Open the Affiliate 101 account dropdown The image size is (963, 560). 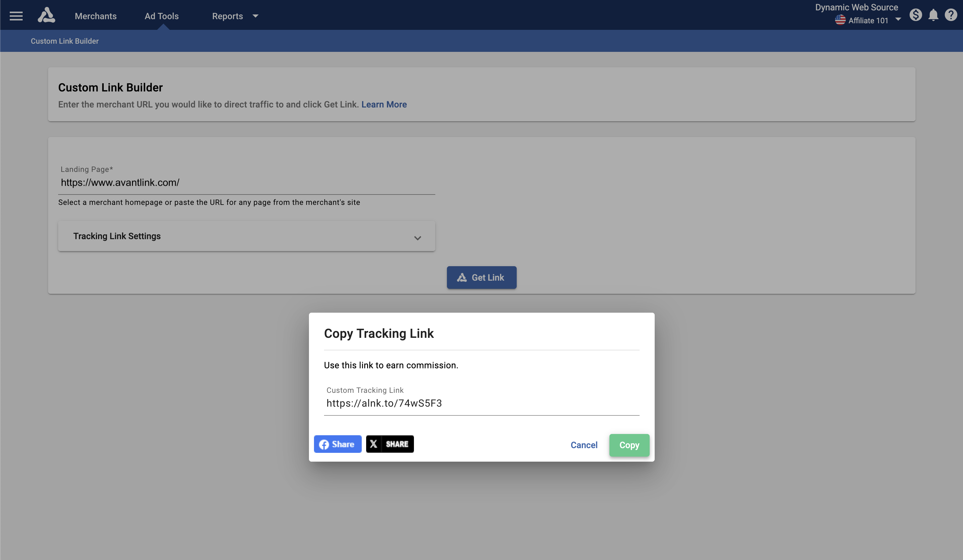(898, 19)
